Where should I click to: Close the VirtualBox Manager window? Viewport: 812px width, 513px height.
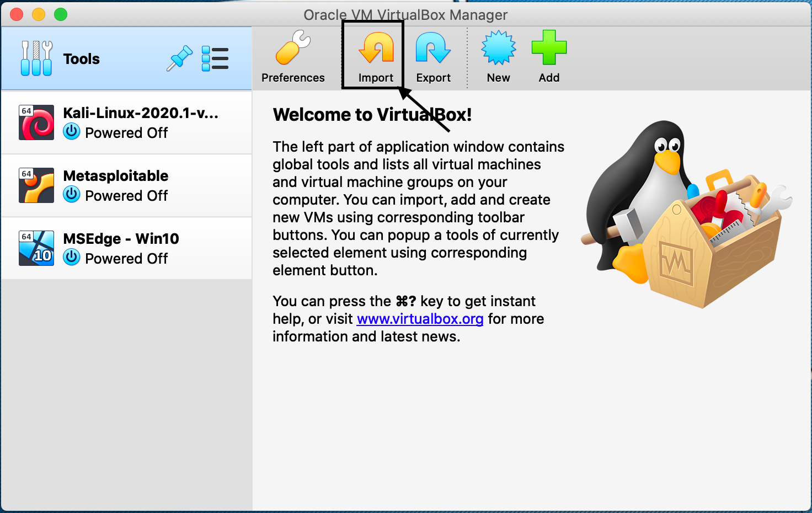pos(17,14)
